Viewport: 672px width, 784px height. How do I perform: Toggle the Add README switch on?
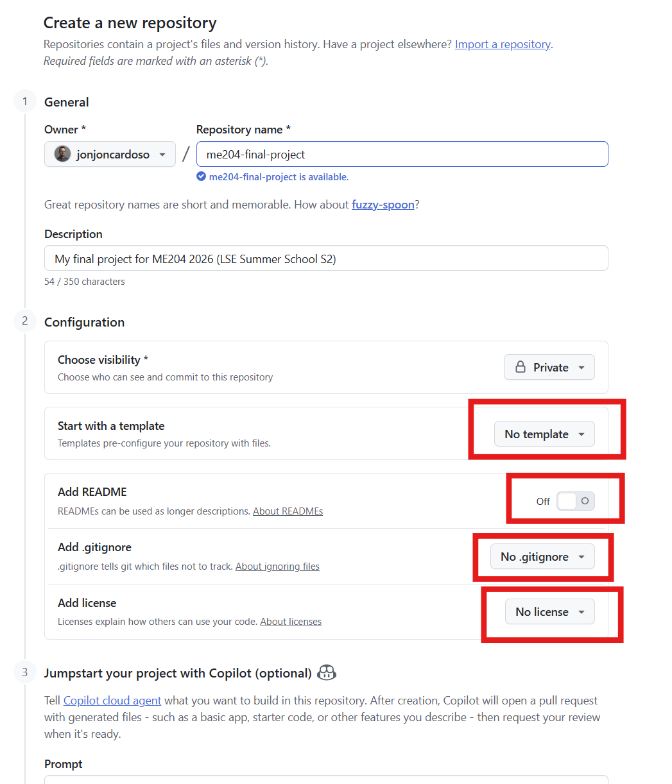tap(575, 501)
